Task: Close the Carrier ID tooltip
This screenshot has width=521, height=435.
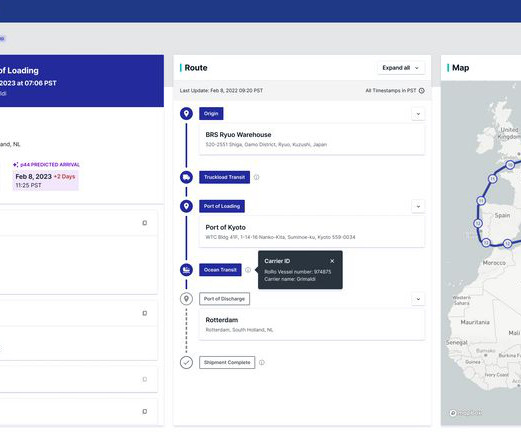Action: click(x=332, y=261)
